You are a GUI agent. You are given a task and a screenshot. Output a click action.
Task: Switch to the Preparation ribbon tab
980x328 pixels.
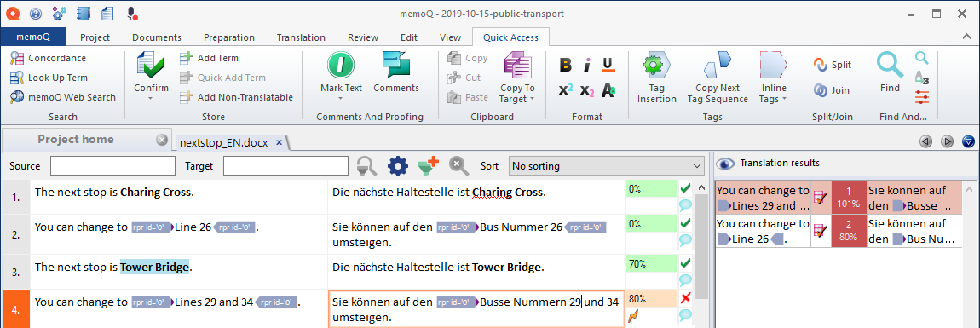click(x=229, y=37)
